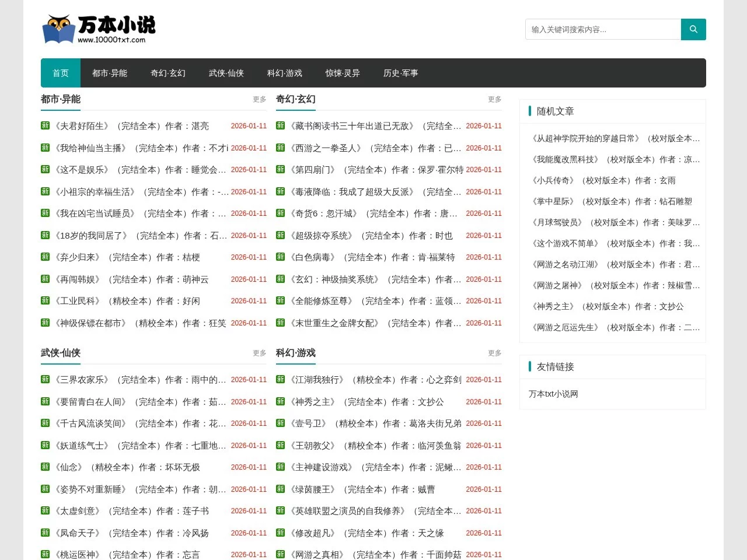The width and height of the screenshot is (747, 560).
Task: Click the 新 badge beside 《绿茵腰王》
Action: 280,489
